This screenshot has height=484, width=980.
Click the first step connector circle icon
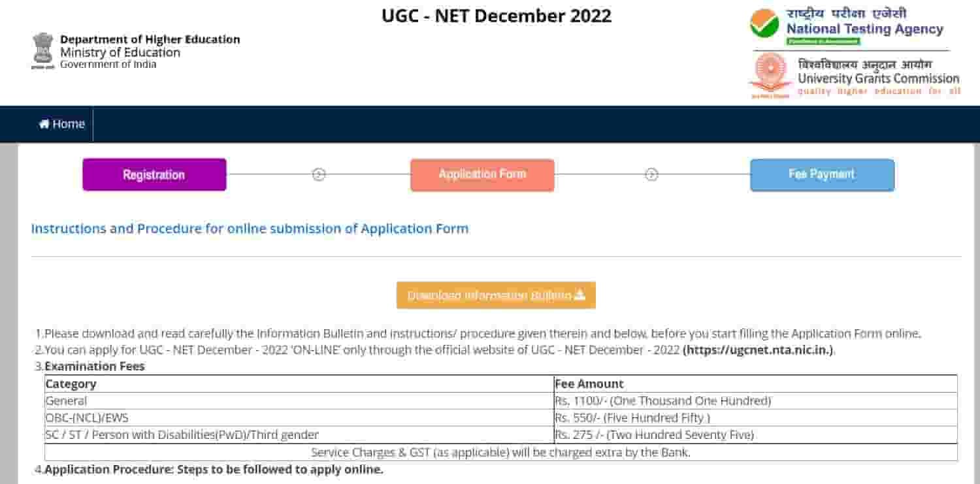click(x=318, y=174)
